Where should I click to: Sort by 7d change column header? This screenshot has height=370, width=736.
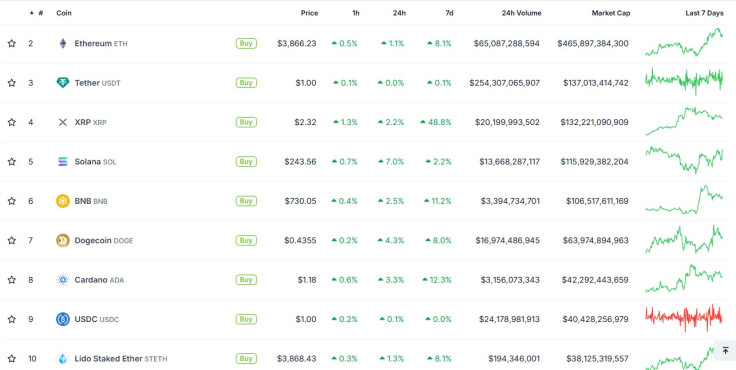pos(449,13)
